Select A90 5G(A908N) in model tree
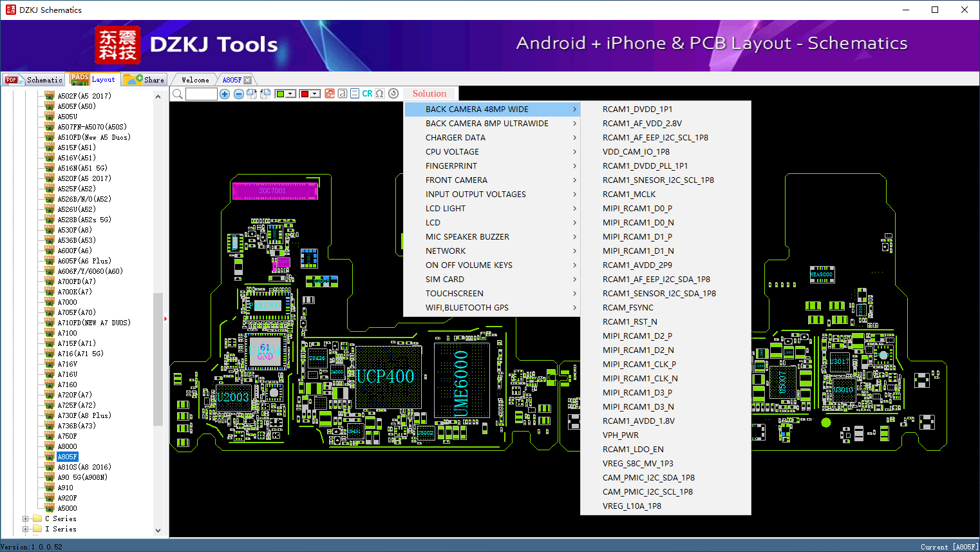 pos(82,477)
